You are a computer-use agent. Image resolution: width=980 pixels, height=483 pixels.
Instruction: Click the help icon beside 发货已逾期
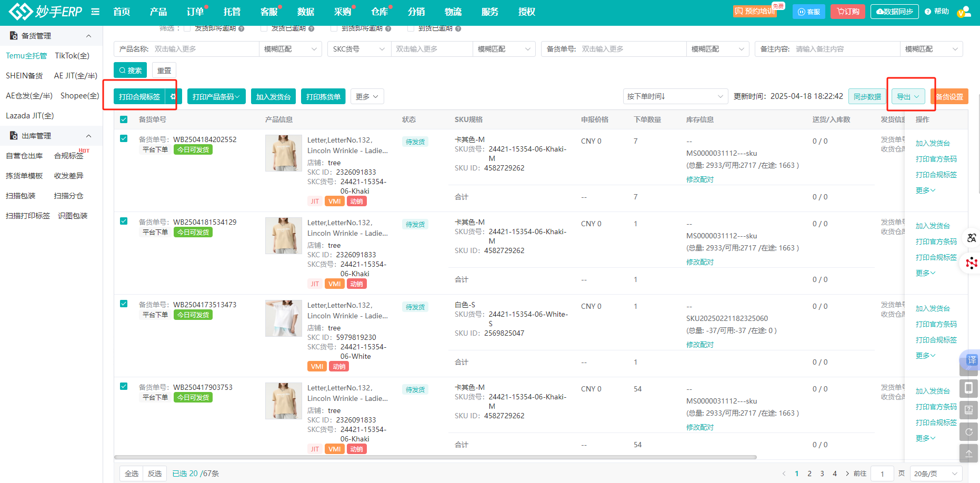point(311,29)
